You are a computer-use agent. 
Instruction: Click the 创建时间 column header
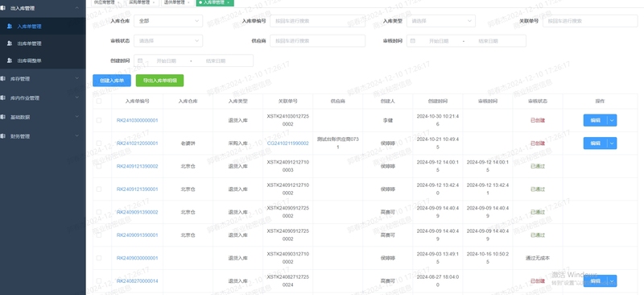[x=437, y=101]
